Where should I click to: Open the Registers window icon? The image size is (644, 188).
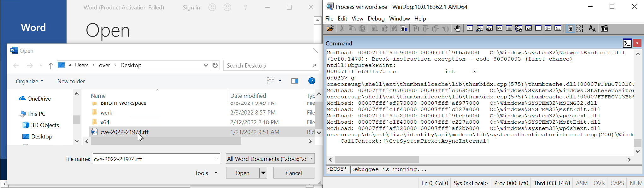(499, 28)
